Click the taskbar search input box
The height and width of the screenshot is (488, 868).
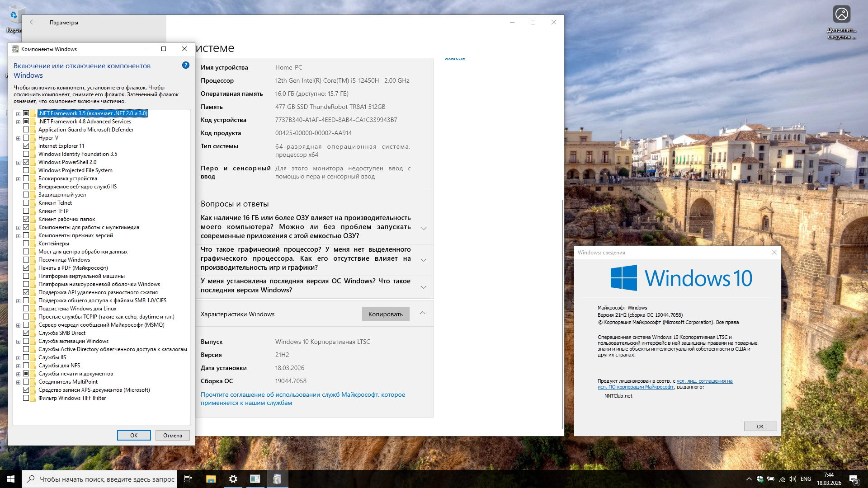click(x=107, y=479)
